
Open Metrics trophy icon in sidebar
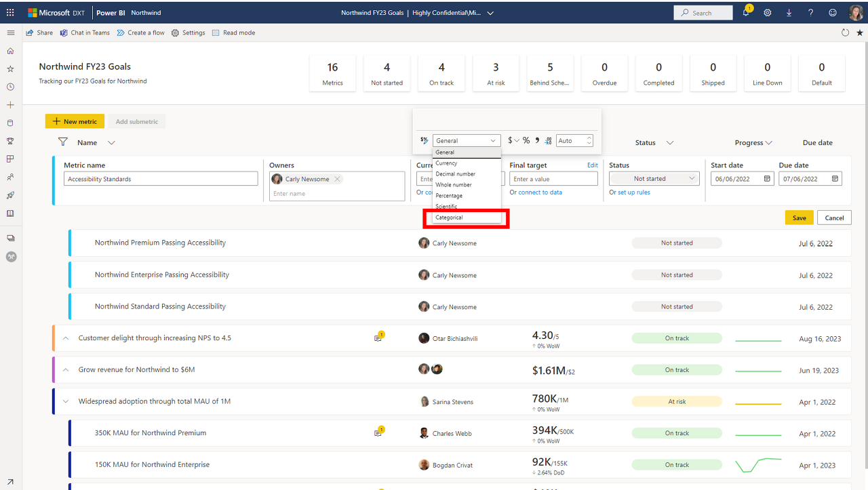pyautogui.click(x=10, y=141)
